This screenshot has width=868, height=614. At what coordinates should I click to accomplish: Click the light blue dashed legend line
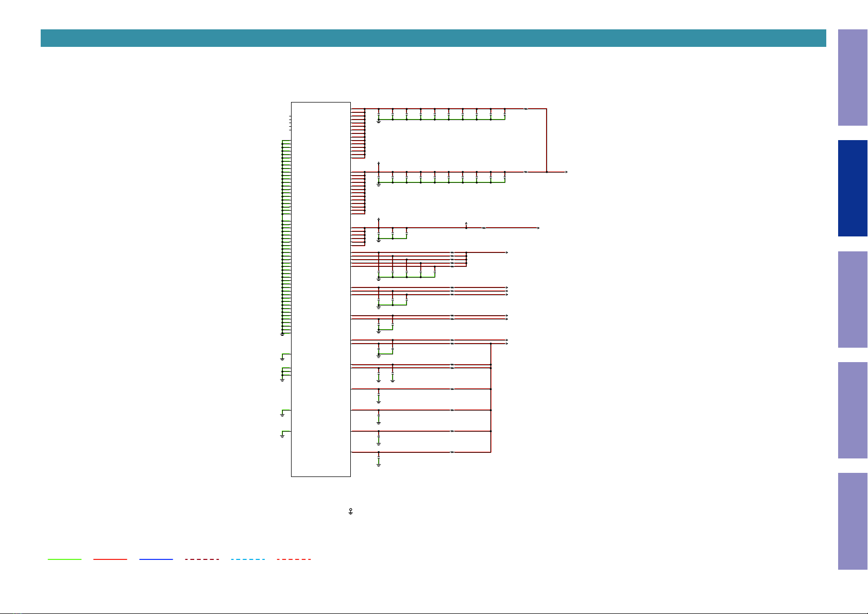click(x=248, y=559)
